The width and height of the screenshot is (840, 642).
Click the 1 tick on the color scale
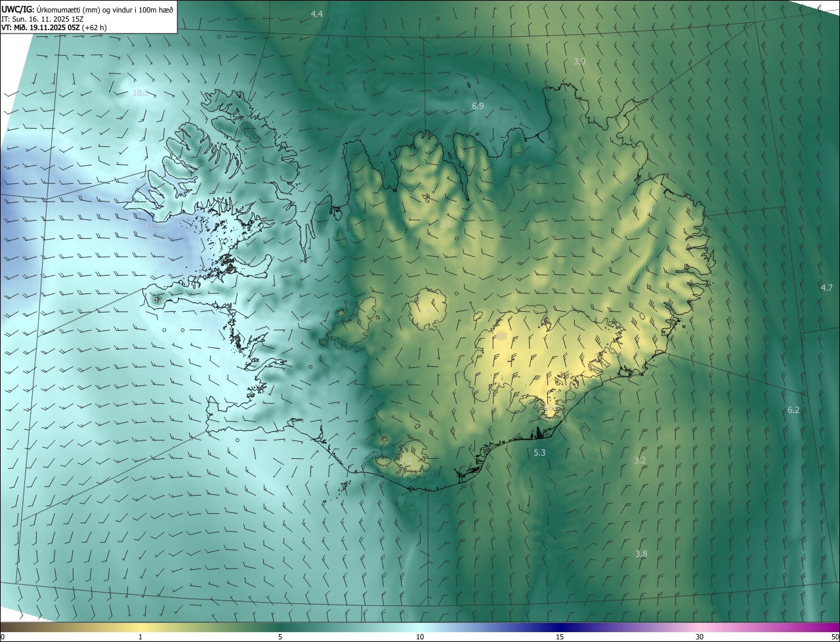pyautogui.click(x=140, y=637)
